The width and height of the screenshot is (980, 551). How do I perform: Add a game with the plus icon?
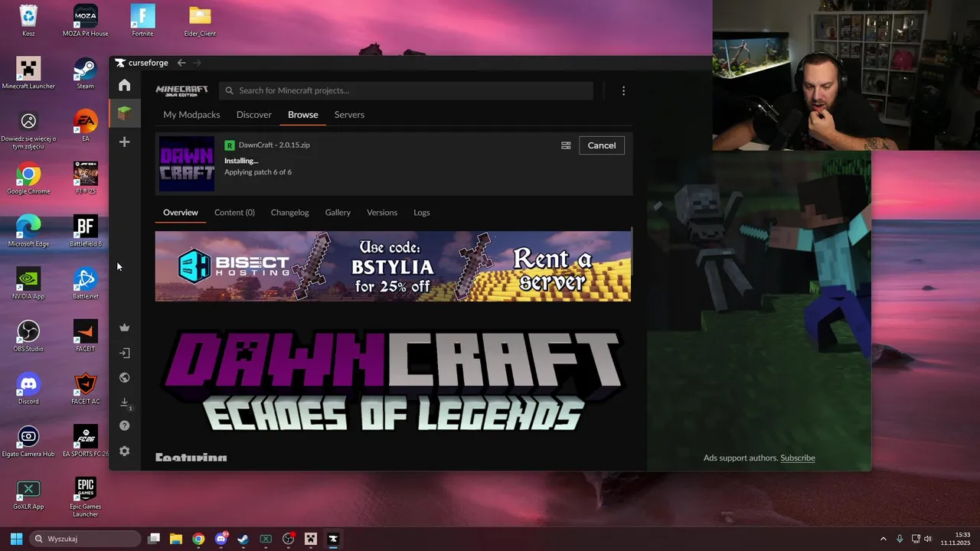pos(124,142)
